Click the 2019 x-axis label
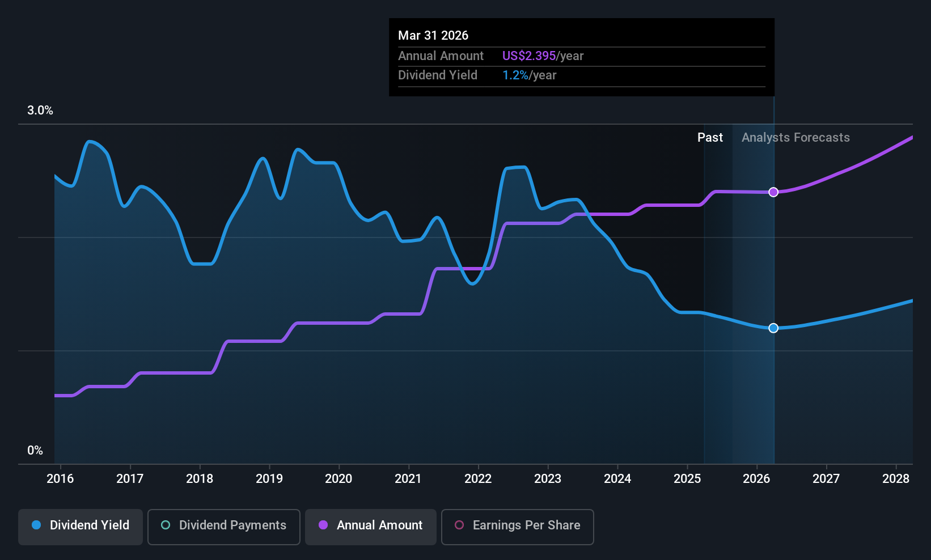931x560 pixels. pos(269,479)
